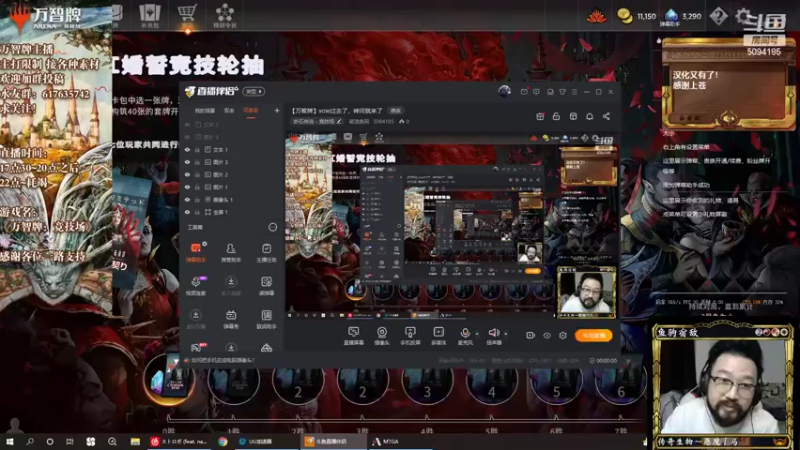800x450 pixels.
Task: Open the microphone tool with purple badge
Action: [195, 286]
